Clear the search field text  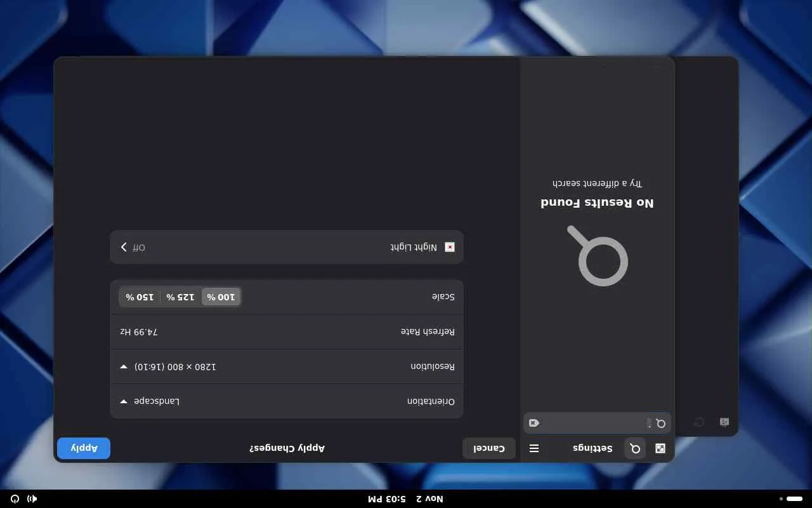click(x=534, y=423)
